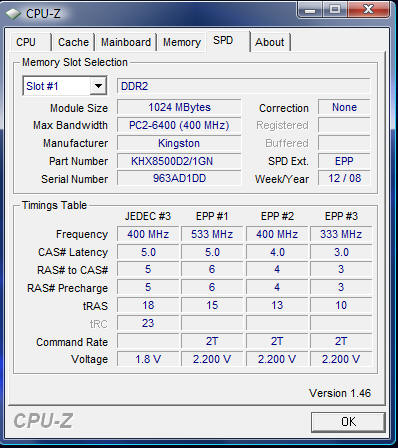Image resolution: width=398 pixels, height=448 pixels.
Task: Click the JEDEC #3 frequency 400 MHz cell
Action: point(148,234)
